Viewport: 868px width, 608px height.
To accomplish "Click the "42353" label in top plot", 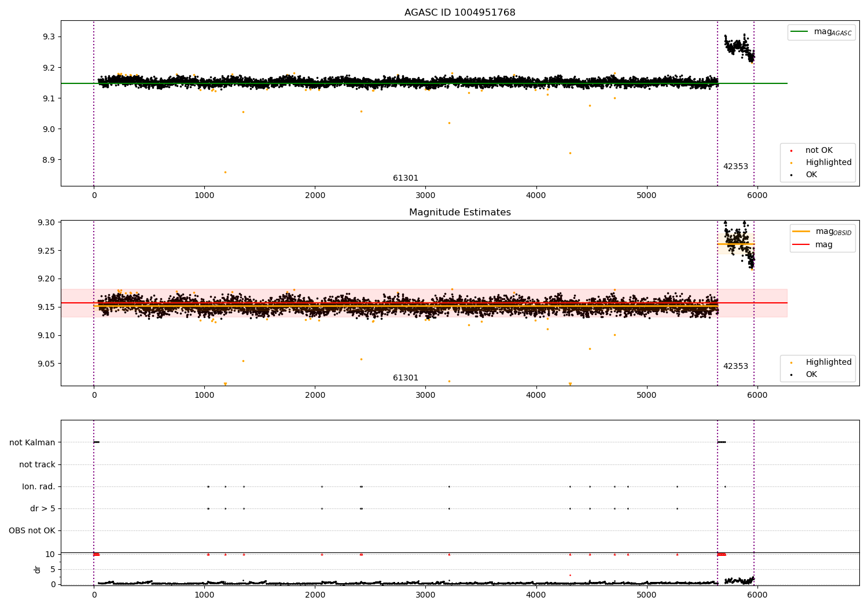I will pyautogui.click(x=735, y=167).
